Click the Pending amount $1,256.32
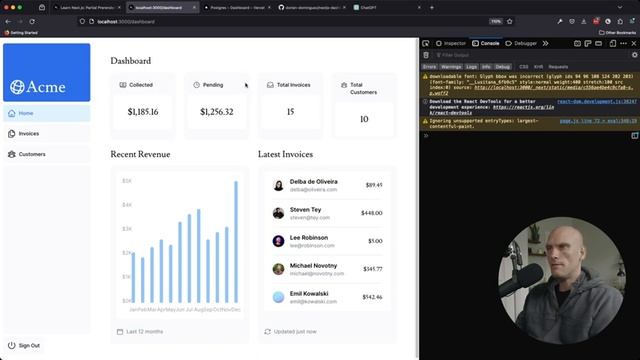 pyautogui.click(x=217, y=112)
